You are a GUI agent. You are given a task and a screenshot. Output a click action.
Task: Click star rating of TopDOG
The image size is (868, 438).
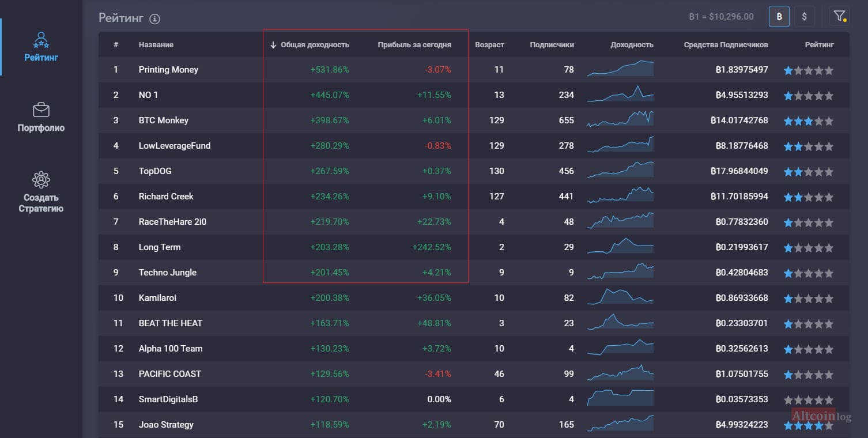809,172
